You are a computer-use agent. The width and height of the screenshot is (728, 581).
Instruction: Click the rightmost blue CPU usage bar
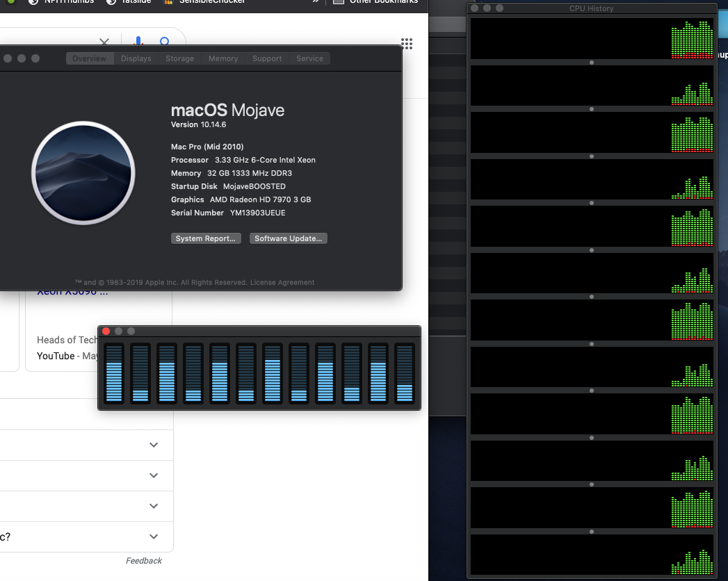[405, 373]
